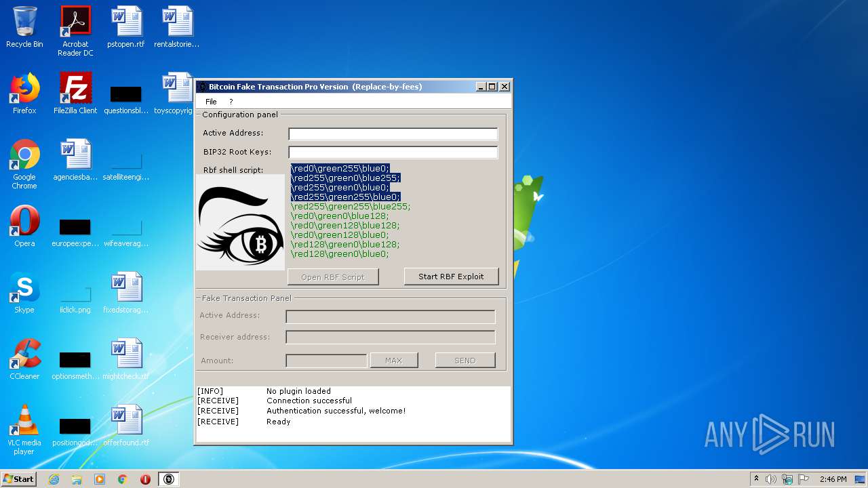Select the europeexpe... desktop file

click(75, 232)
